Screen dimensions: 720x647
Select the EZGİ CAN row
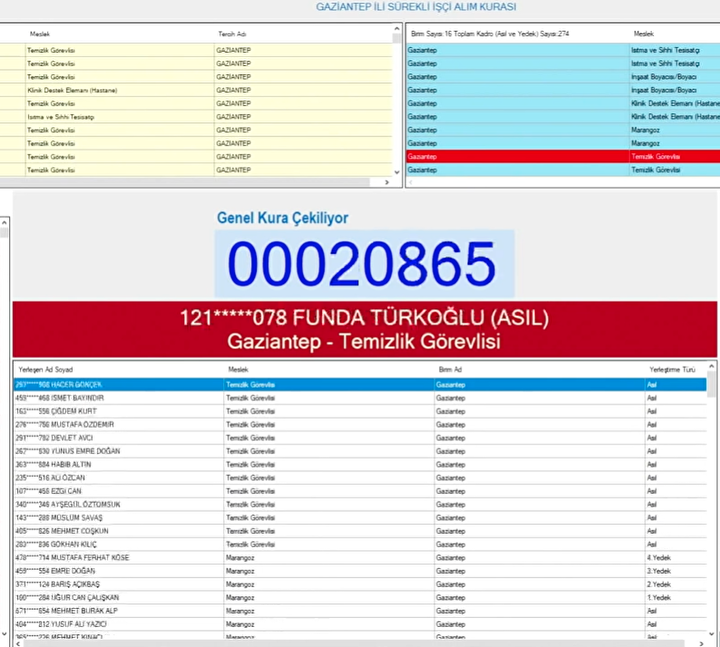(x=360, y=491)
